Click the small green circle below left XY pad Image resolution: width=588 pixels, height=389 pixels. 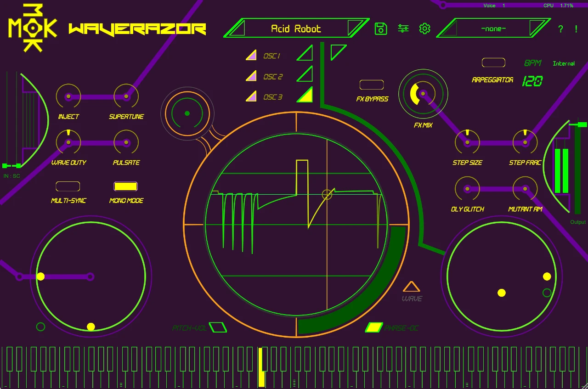(40, 327)
